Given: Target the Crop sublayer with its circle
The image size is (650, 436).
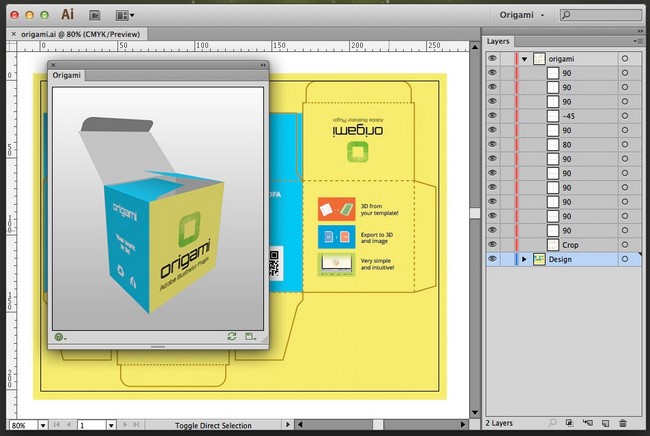Looking at the screenshot, I should 625,245.
